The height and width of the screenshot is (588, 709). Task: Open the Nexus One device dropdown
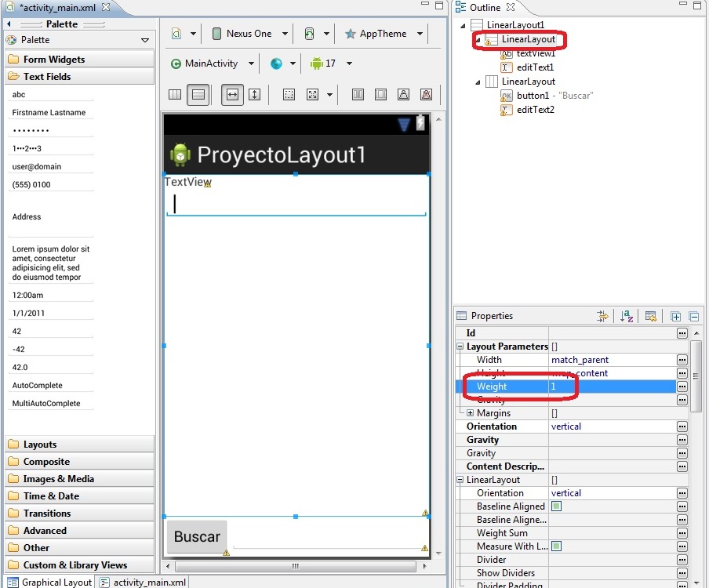click(285, 34)
